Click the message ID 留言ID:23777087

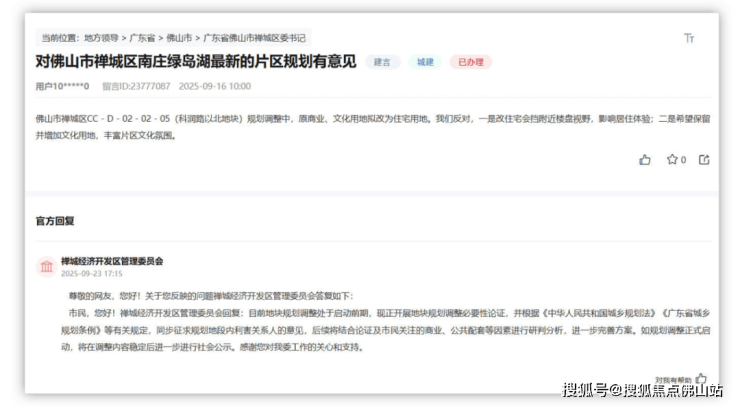pyautogui.click(x=136, y=86)
